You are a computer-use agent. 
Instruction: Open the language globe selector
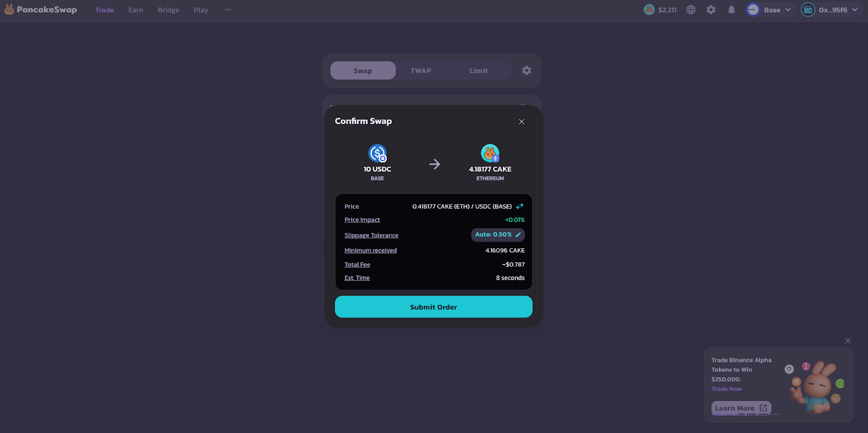pos(691,10)
